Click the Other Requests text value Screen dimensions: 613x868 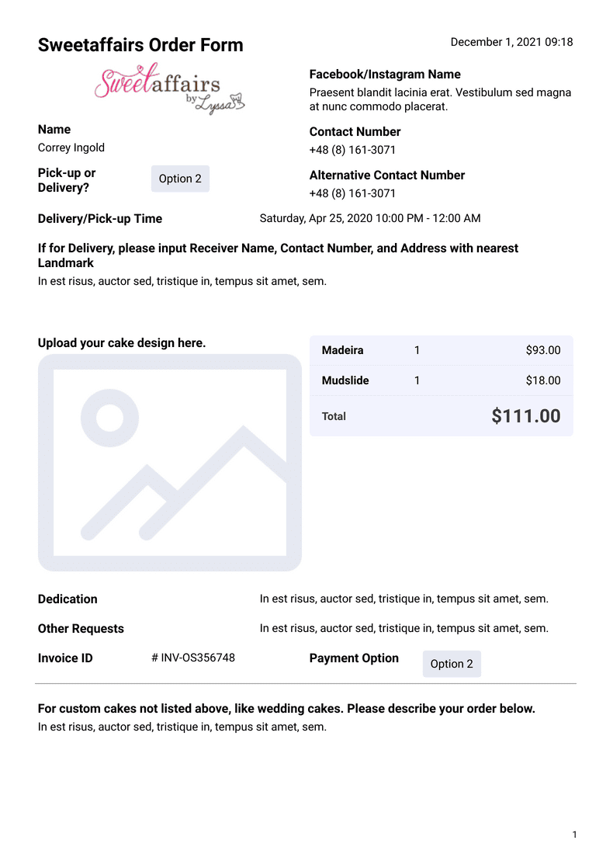(x=403, y=628)
